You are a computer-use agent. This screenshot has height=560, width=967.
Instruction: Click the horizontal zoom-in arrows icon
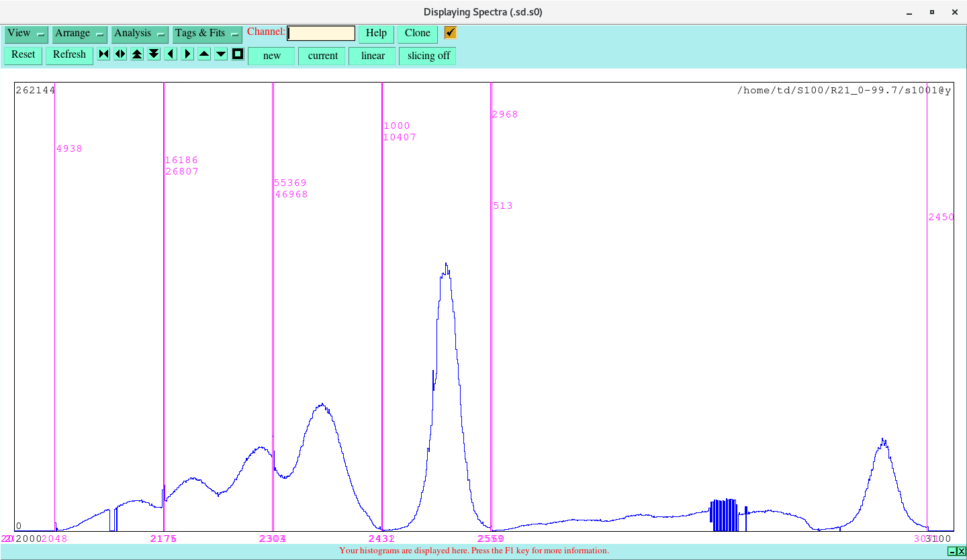tap(120, 54)
